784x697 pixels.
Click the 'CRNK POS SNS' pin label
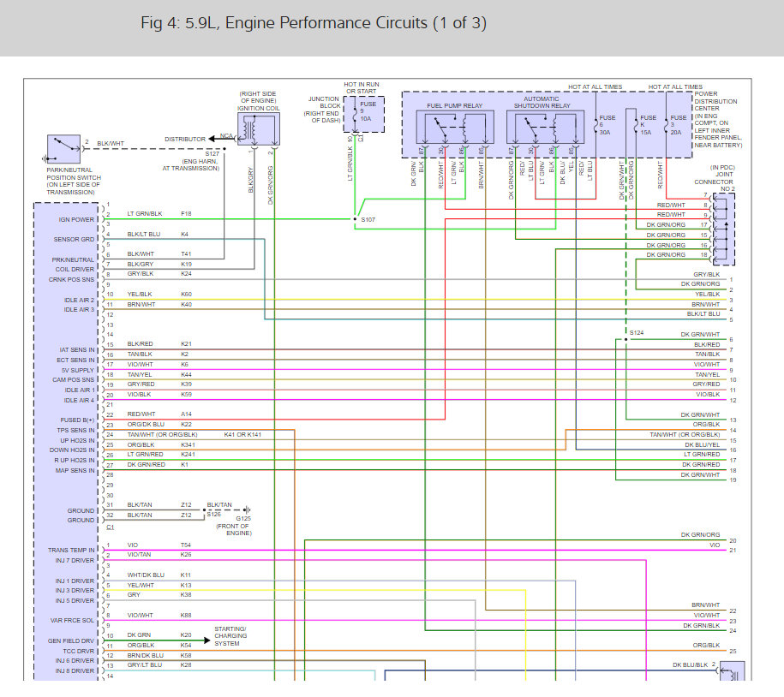[x=71, y=280]
